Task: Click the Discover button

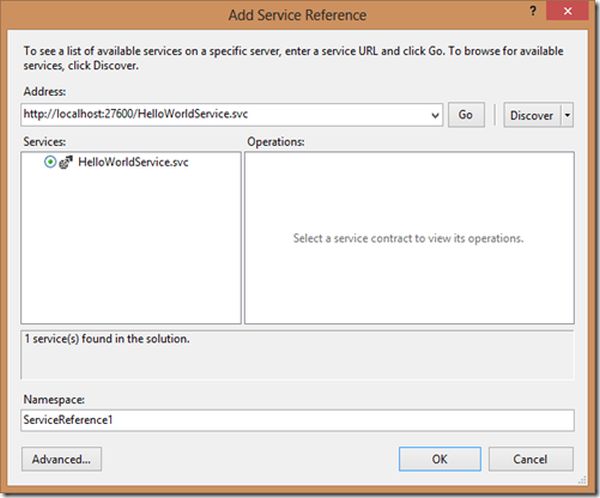Action: pyautogui.click(x=532, y=115)
